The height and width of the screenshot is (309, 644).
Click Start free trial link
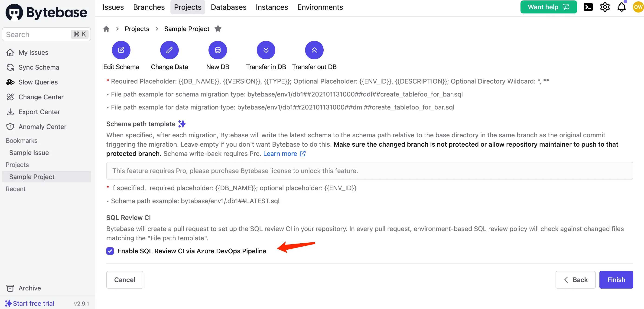click(33, 303)
